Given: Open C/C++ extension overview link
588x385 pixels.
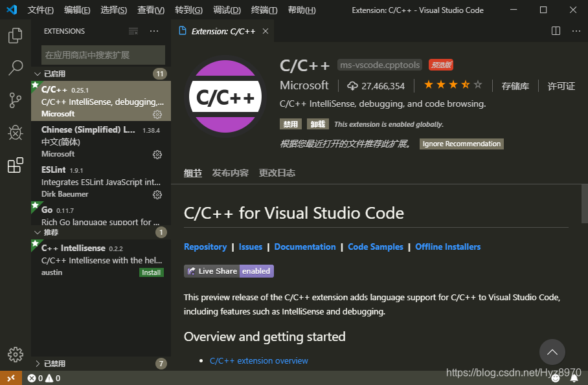Looking at the screenshot, I should point(259,360).
